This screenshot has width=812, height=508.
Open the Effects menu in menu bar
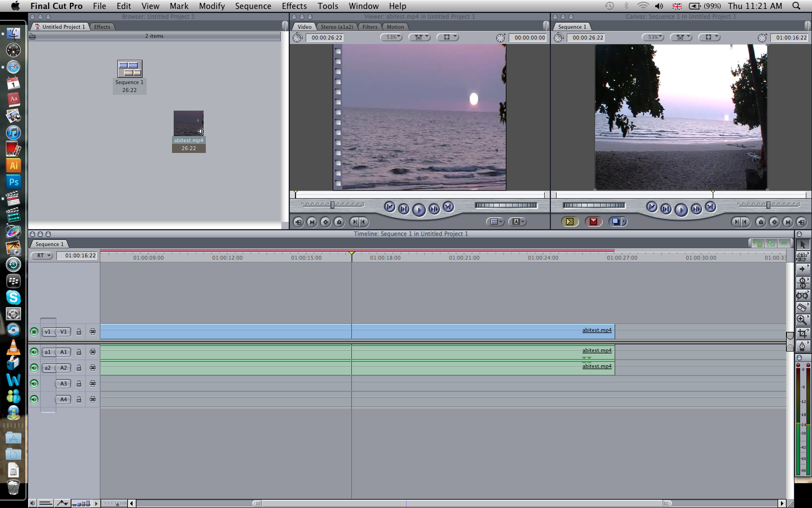click(294, 6)
